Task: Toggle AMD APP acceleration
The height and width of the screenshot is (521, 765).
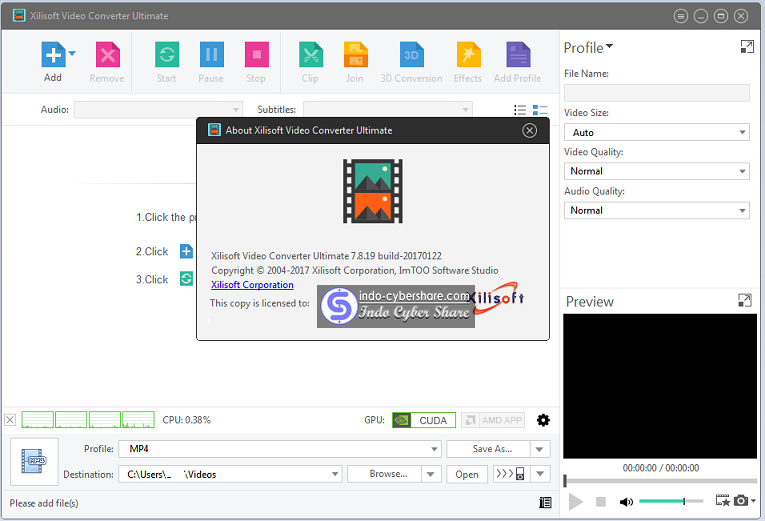Action: point(493,420)
